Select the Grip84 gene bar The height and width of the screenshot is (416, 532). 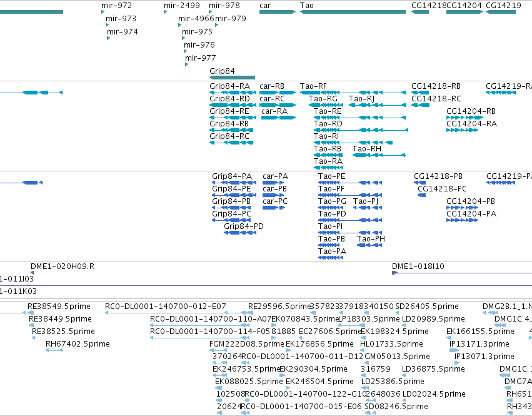click(x=232, y=78)
